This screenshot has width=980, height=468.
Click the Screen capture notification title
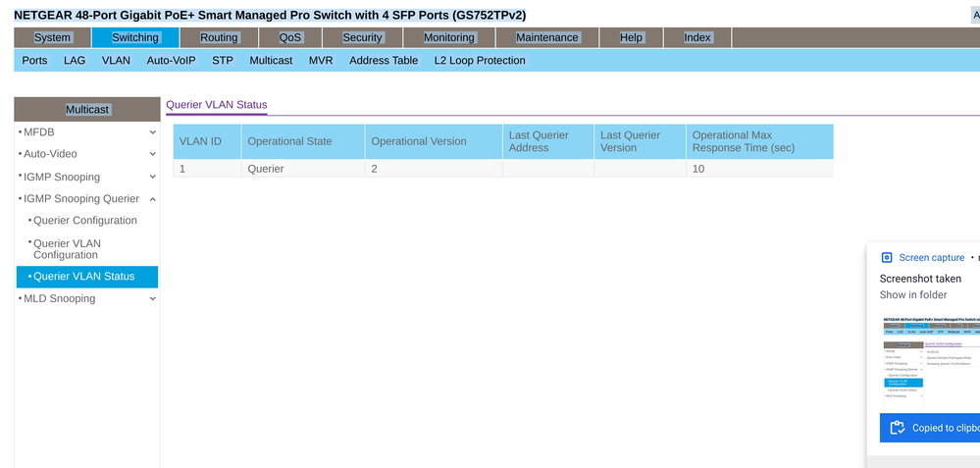(x=932, y=257)
